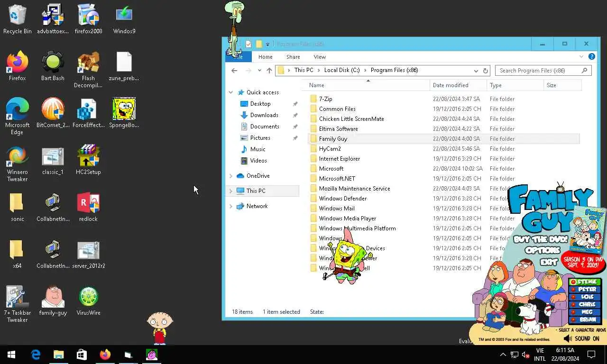The image size is (607, 364).
Task: Open Microsoft Store from taskbar
Action: (x=82, y=355)
